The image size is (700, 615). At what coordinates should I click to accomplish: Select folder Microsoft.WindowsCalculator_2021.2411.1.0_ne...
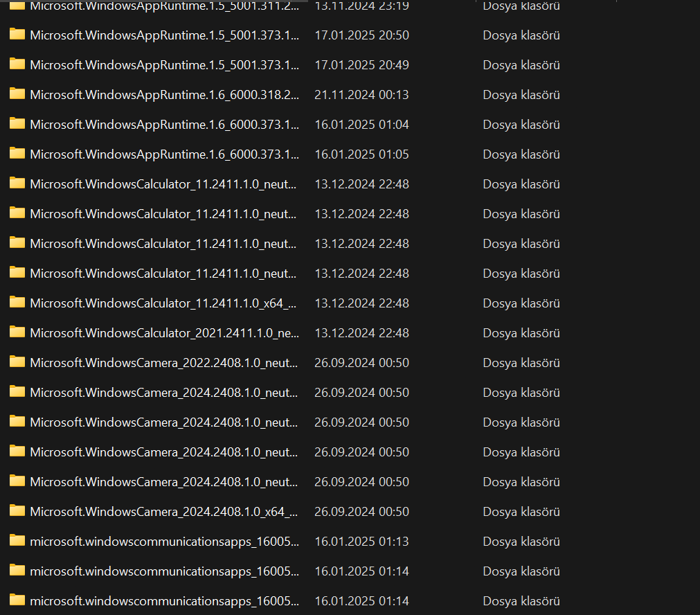(164, 333)
